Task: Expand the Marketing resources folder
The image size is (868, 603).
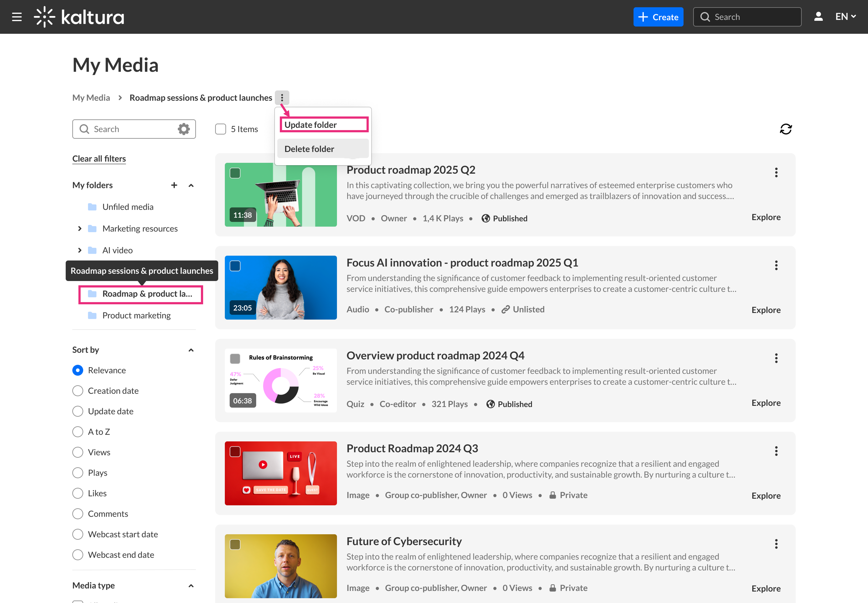Action: 80,229
